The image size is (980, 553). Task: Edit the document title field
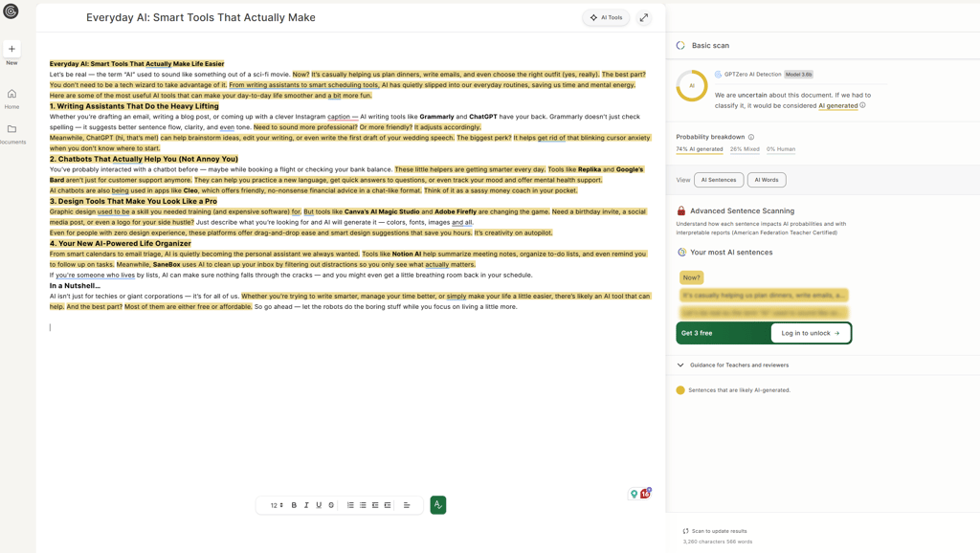click(x=201, y=17)
